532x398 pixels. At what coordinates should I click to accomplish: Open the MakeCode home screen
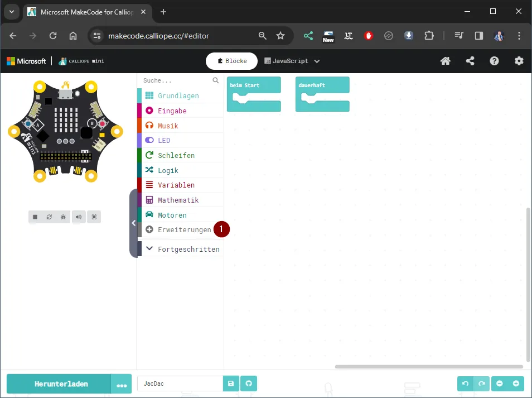pyautogui.click(x=445, y=61)
